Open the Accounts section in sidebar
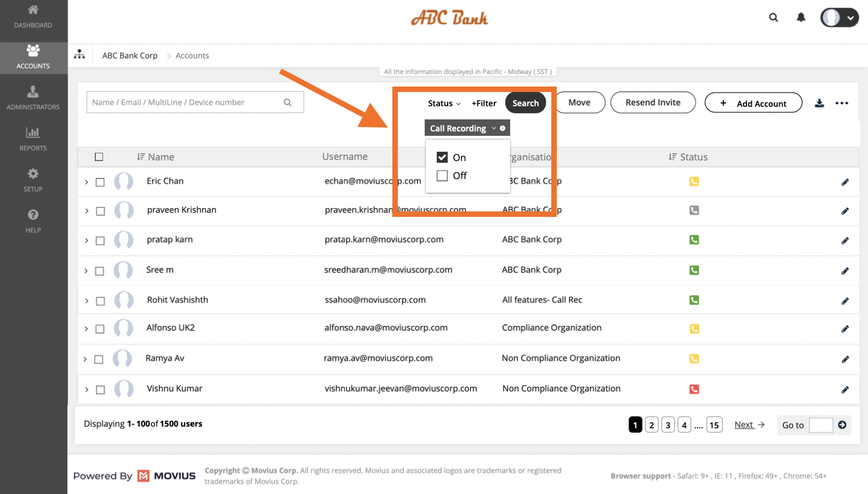Image resolution: width=868 pixels, height=494 pixels. [33, 57]
